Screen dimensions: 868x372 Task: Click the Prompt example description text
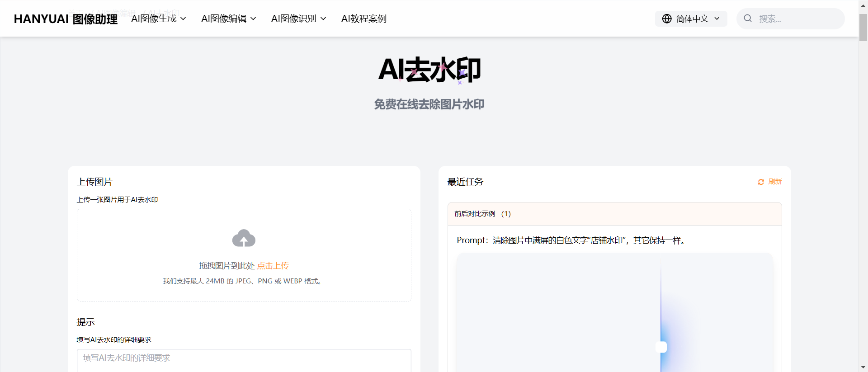point(572,240)
